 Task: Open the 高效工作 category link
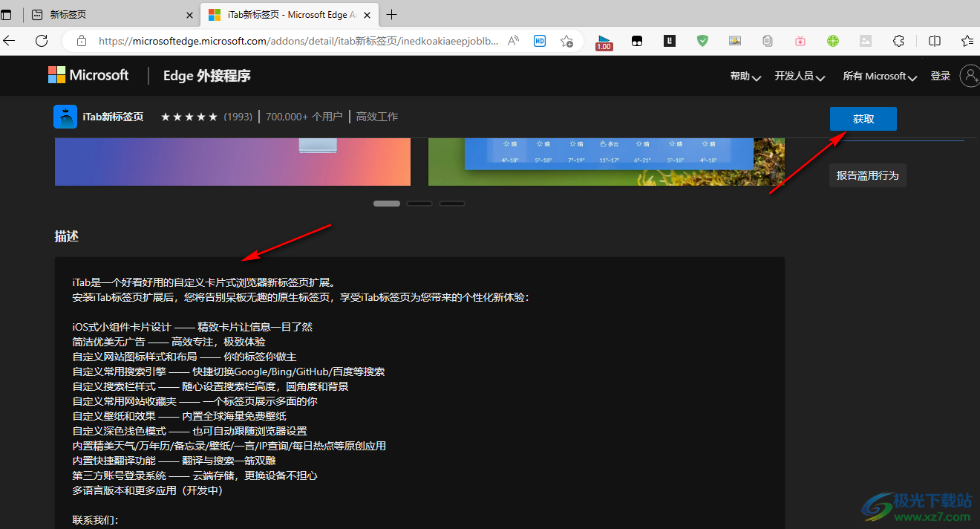377,117
